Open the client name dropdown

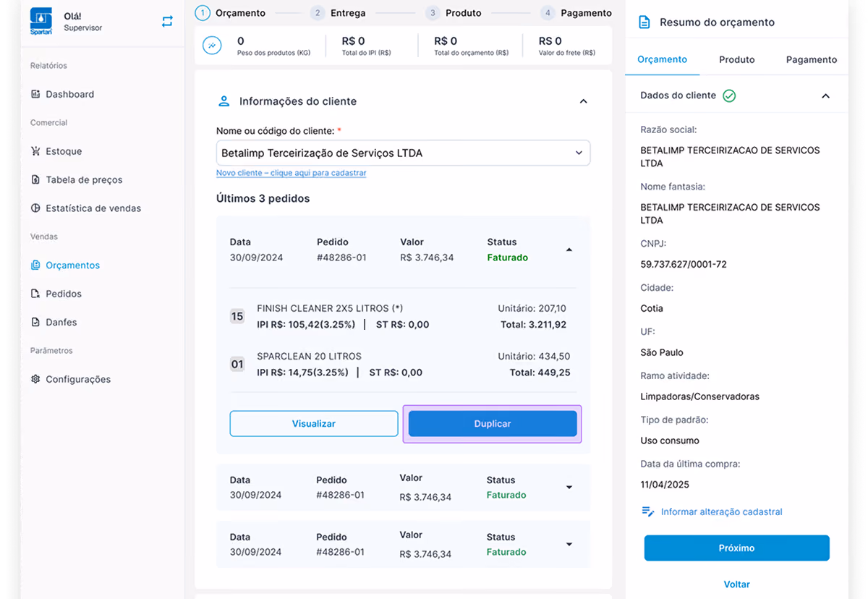pyautogui.click(x=403, y=153)
